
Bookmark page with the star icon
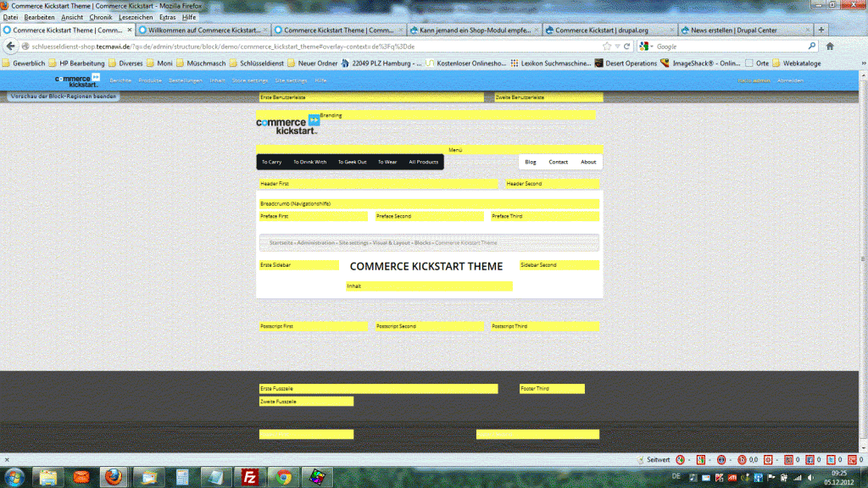607,46
